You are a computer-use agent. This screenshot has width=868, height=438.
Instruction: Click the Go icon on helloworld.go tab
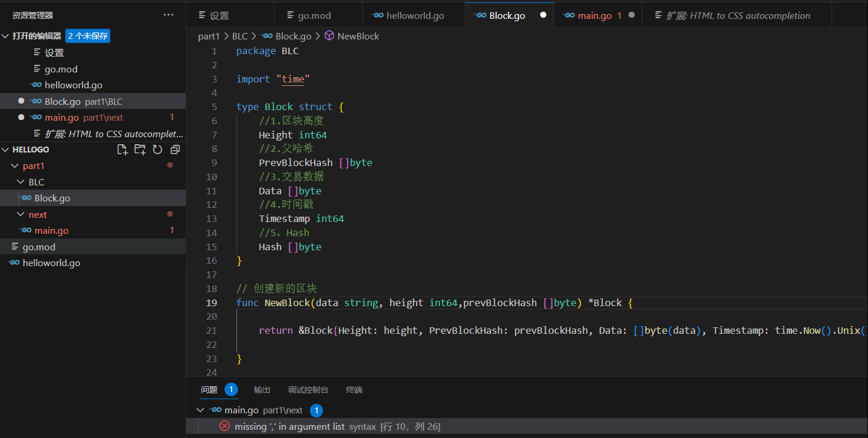tap(378, 15)
